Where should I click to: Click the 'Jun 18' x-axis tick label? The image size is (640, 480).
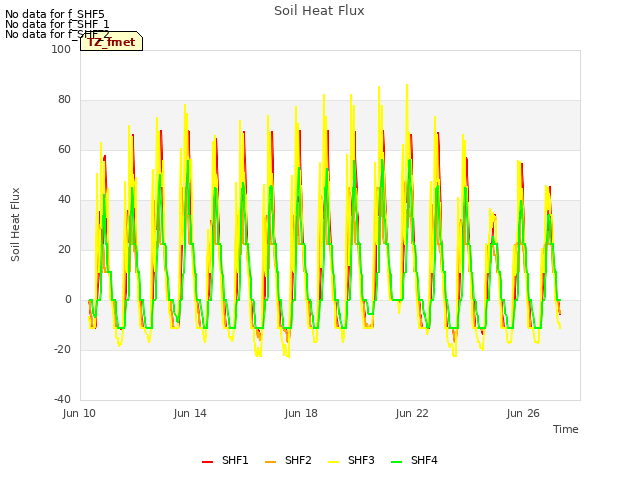click(x=301, y=413)
